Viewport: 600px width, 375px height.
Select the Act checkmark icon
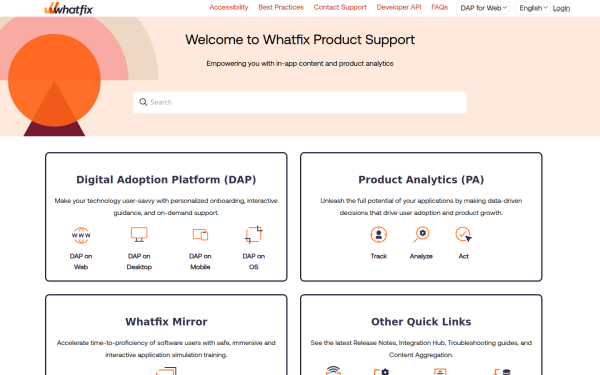tap(463, 235)
